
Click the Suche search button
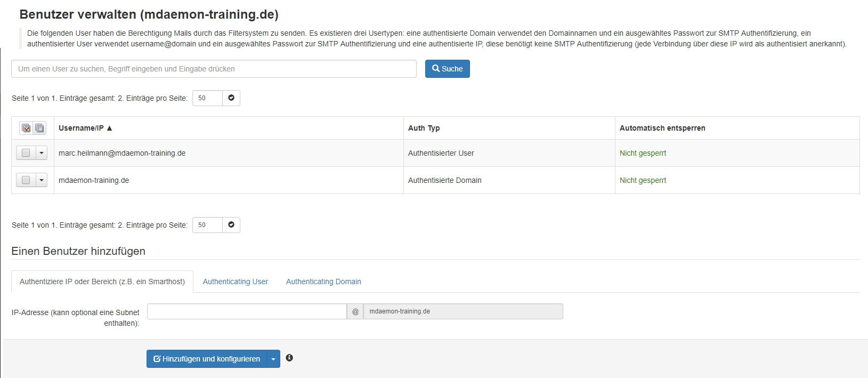coord(447,69)
